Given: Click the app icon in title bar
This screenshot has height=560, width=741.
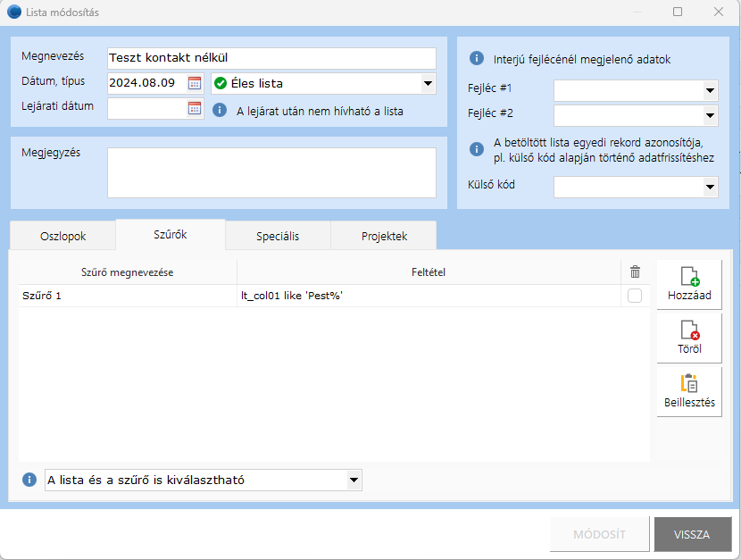Looking at the screenshot, I should tap(13, 13).
